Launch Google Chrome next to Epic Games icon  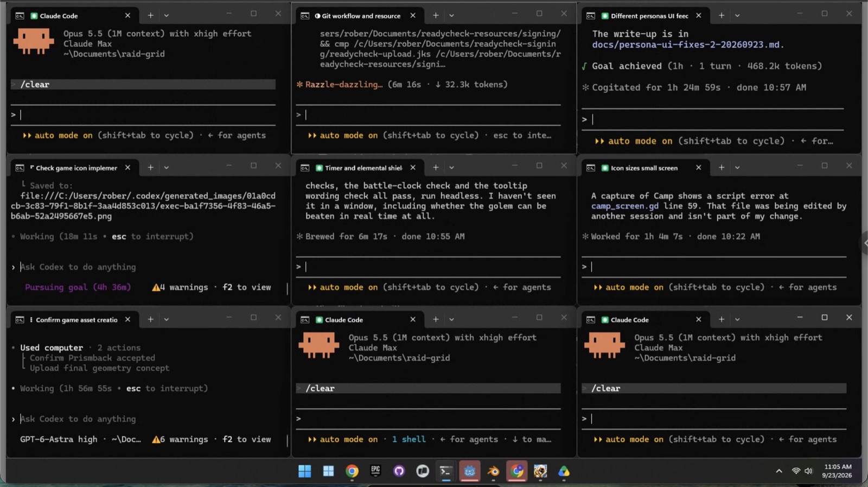point(352,471)
